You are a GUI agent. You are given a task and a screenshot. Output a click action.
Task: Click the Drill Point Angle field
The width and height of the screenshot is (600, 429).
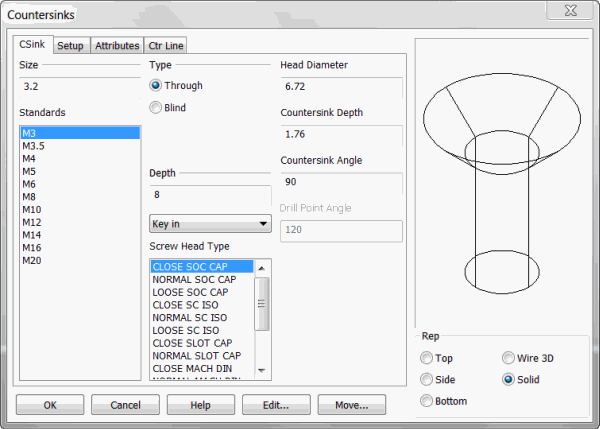(341, 230)
